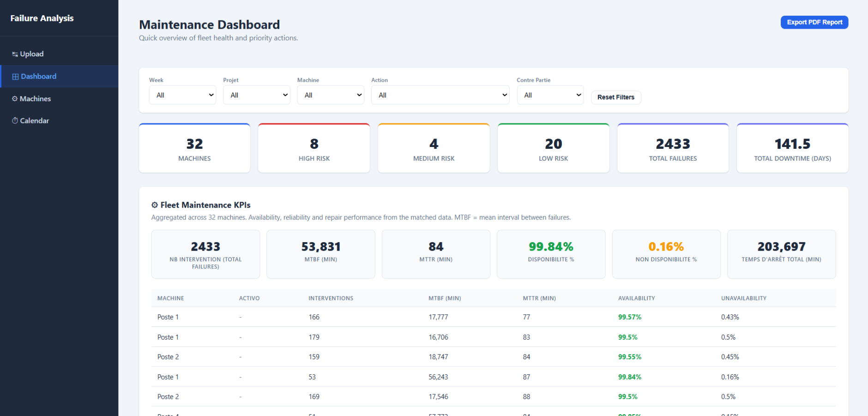Click the 4 Medium Risk card
Viewport: 868px width, 416px height.
coord(434,148)
